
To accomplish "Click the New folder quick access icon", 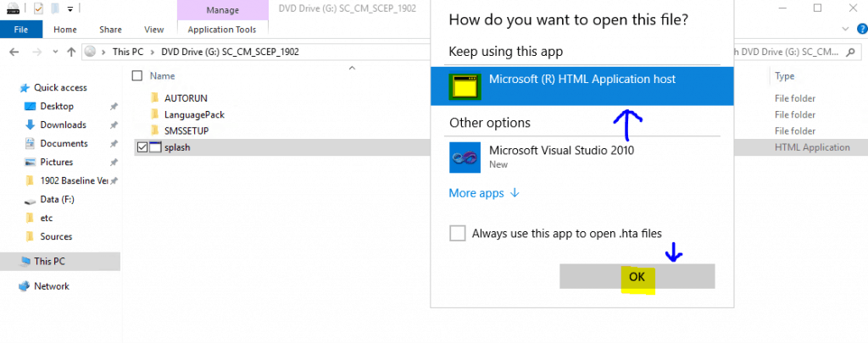I will [x=54, y=8].
